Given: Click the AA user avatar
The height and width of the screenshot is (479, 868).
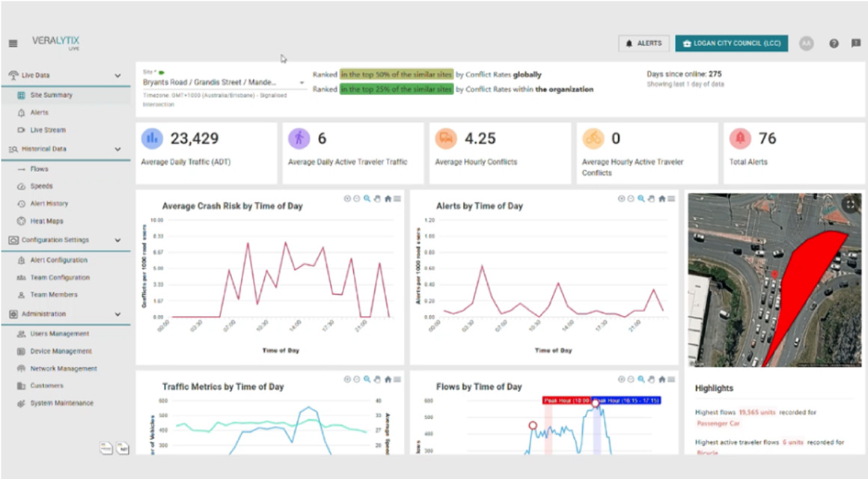Looking at the screenshot, I should coord(806,43).
